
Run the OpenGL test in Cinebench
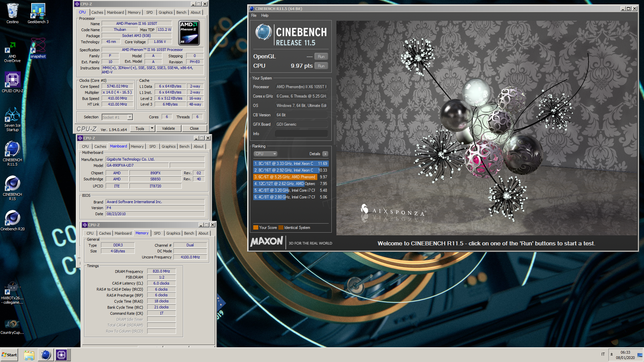(x=321, y=57)
